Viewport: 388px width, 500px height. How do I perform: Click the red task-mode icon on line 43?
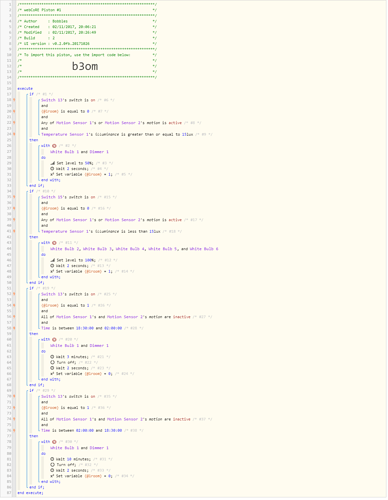tap(54, 243)
